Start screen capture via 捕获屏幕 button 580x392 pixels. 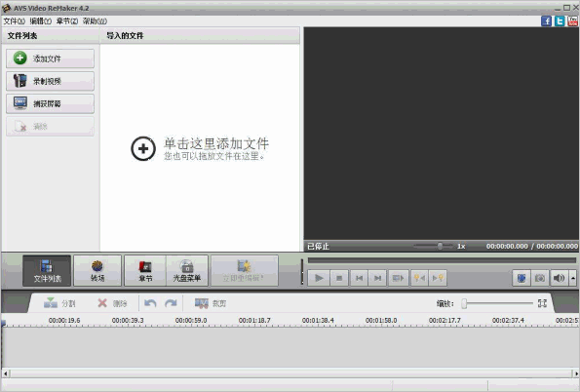[x=50, y=103]
